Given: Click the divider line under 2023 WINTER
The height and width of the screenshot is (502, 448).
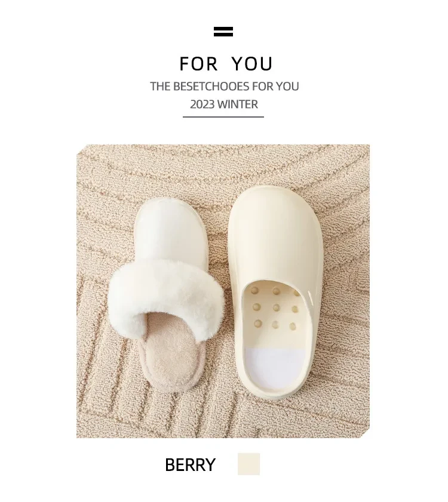Looking at the screenshot, I should click(223, 117).
